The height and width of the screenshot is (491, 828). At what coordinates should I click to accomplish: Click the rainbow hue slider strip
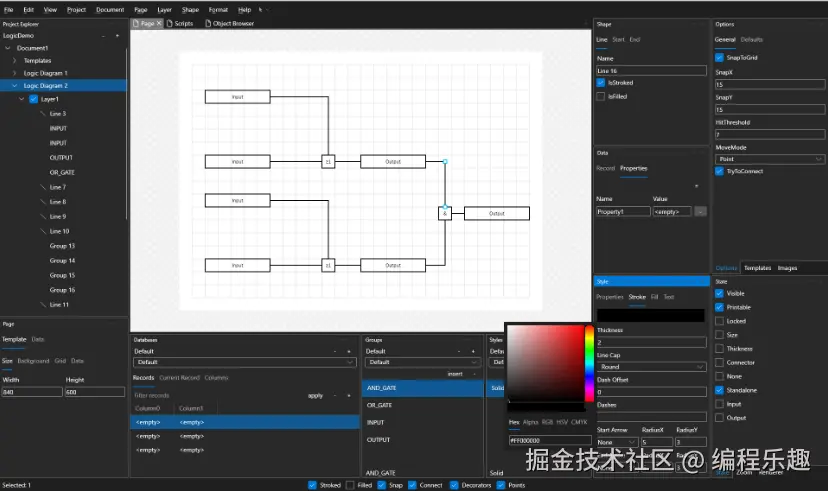(x=589, y=363)
